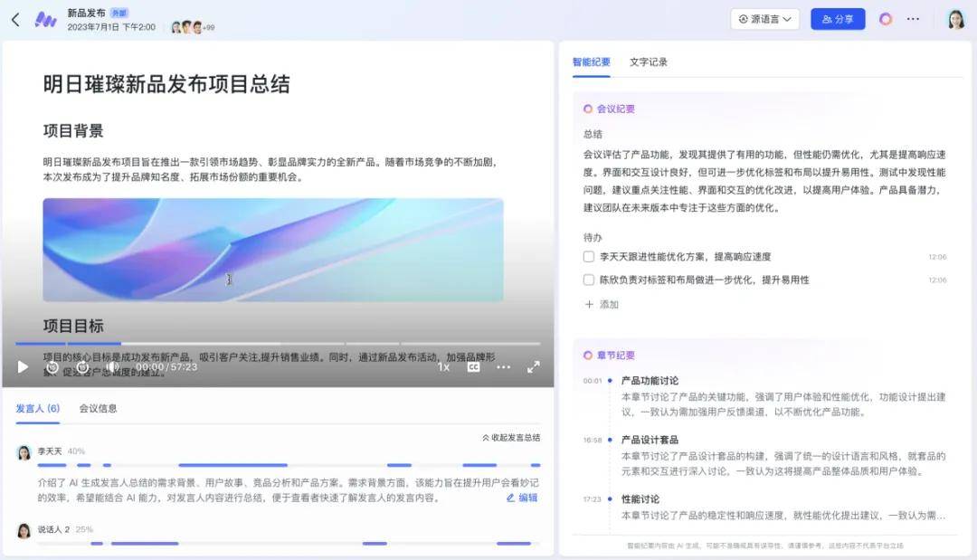The width and height of the screenshot is (977, 560).
Task: Toggle CC subtitles in the player
Action: coord(473,367)
